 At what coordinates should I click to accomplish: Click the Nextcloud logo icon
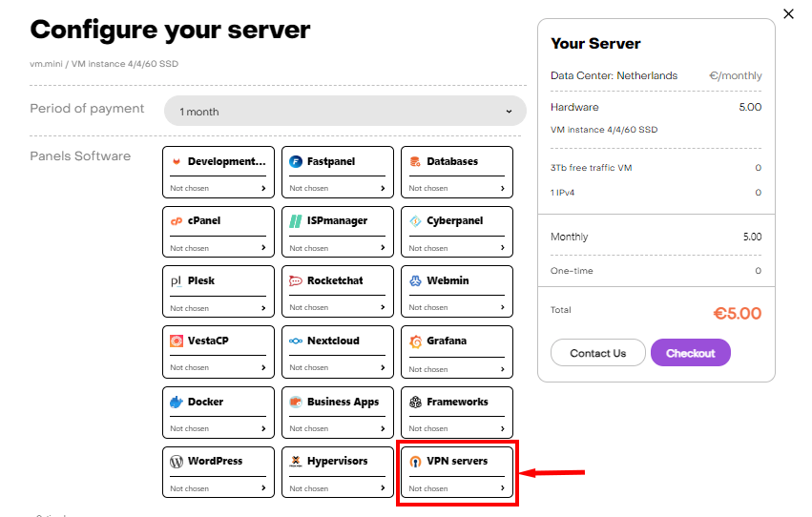(x=296, y=341)
